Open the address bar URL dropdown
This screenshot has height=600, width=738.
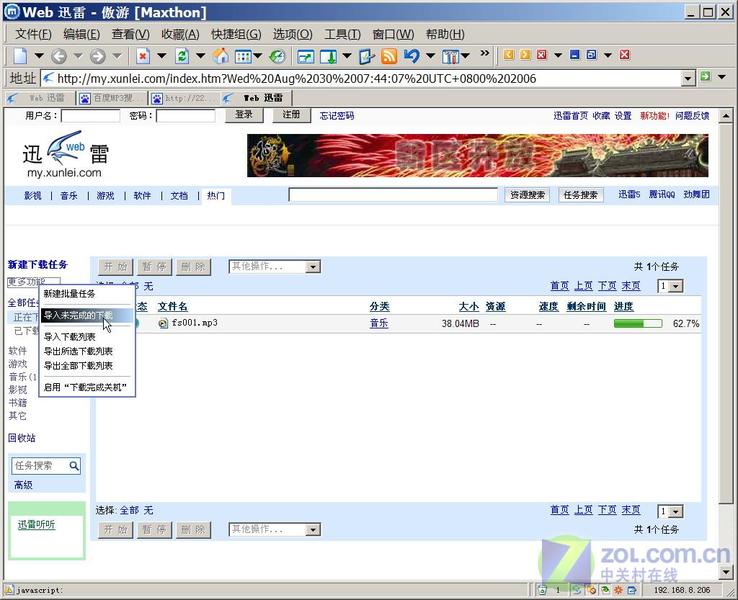(688, 78)
